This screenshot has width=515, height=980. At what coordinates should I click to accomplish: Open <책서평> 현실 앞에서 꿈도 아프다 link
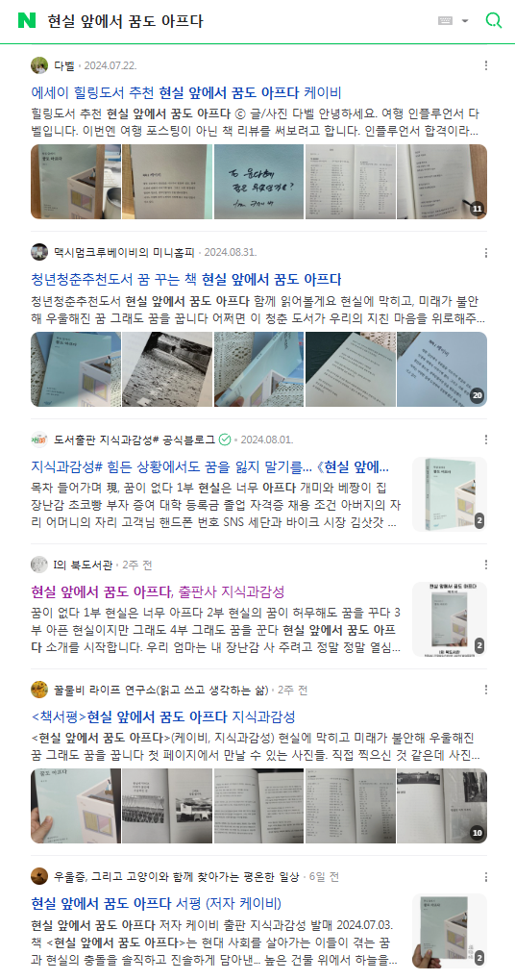[163, 716]
